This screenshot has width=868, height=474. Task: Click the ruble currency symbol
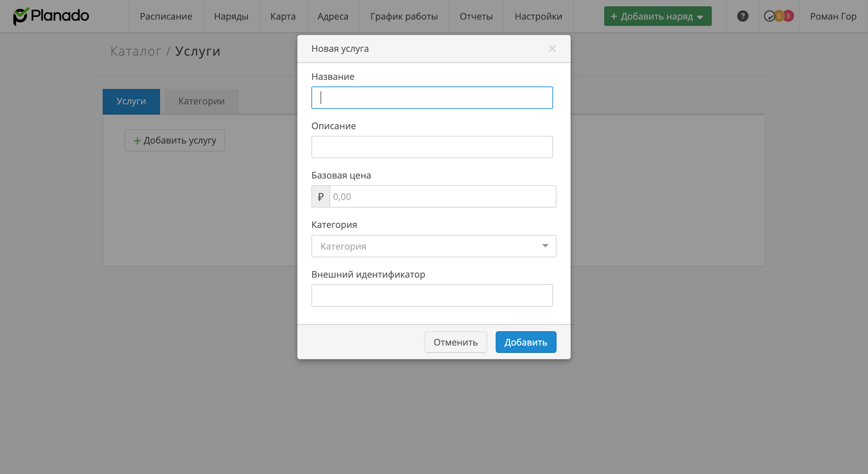coord(321,197)
